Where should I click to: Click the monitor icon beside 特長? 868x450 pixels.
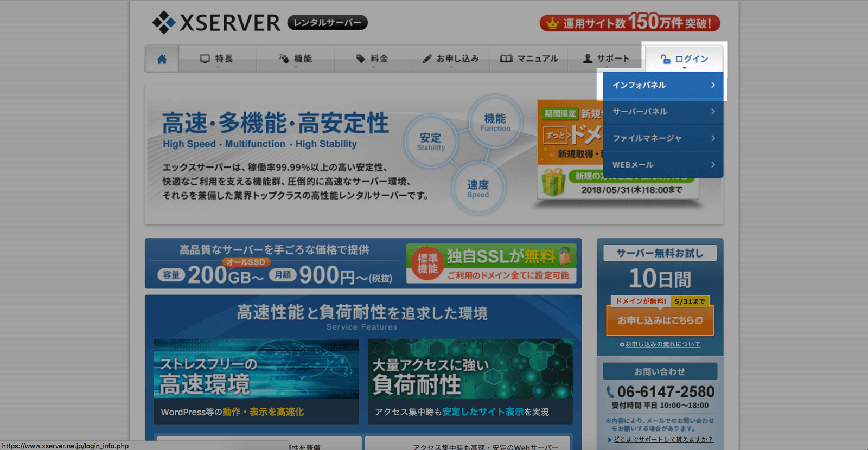click(205, 59)
